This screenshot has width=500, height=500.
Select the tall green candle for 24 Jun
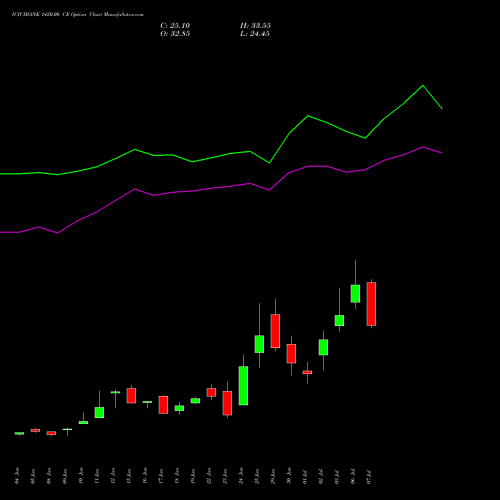click(243, 385)
